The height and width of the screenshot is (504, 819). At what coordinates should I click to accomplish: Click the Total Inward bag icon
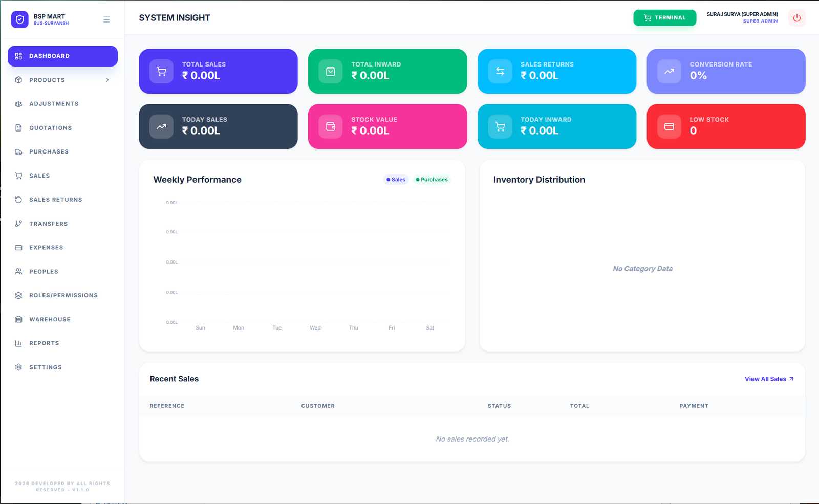point(330,71)
